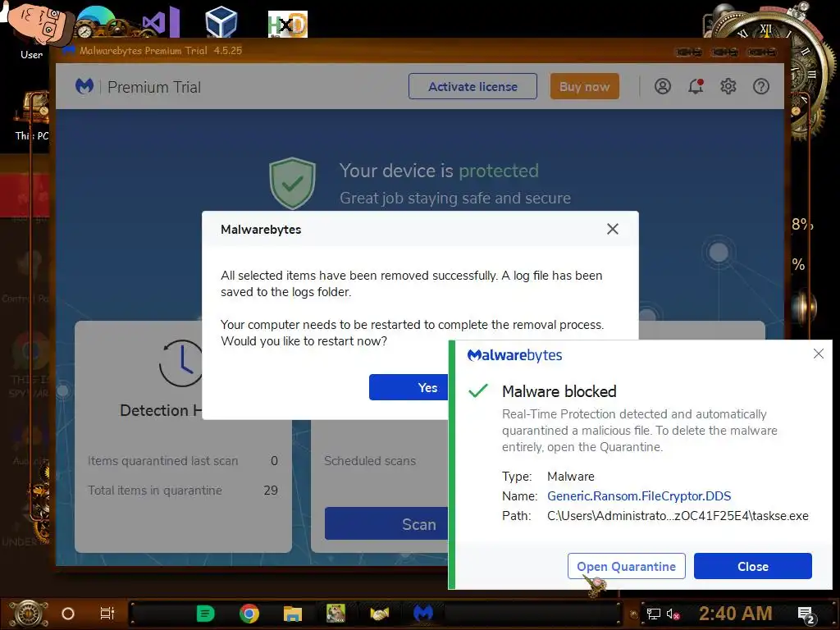Open the Visual Studio desktop icon
Viewport: 840px width, 630px height.
161,22
